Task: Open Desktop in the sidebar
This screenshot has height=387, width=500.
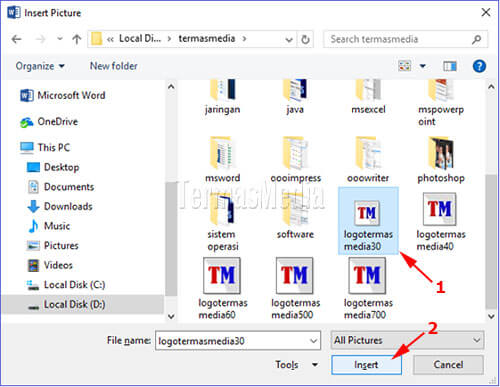Action: [53, 167]
